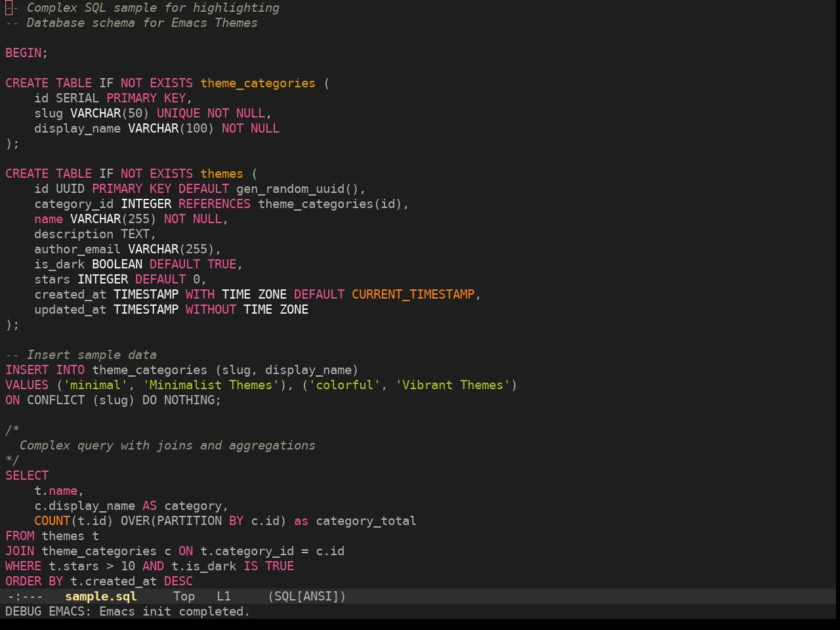Image resolution: width=840 pixels, height=630 pixels.
Task: Click the t.created_at column in ORDER BY
Action: [114, 581]
